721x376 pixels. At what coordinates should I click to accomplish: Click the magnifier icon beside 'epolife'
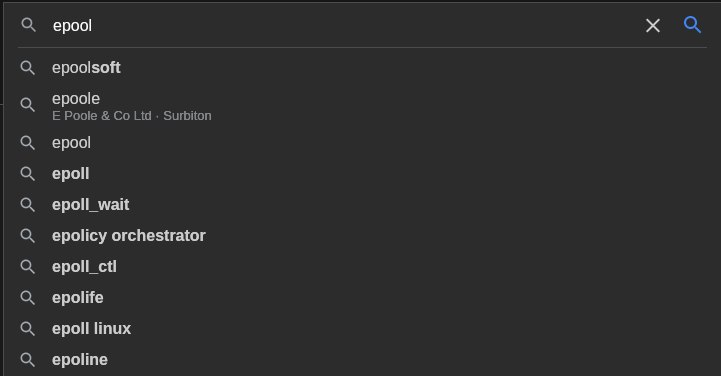click(28, 298)
